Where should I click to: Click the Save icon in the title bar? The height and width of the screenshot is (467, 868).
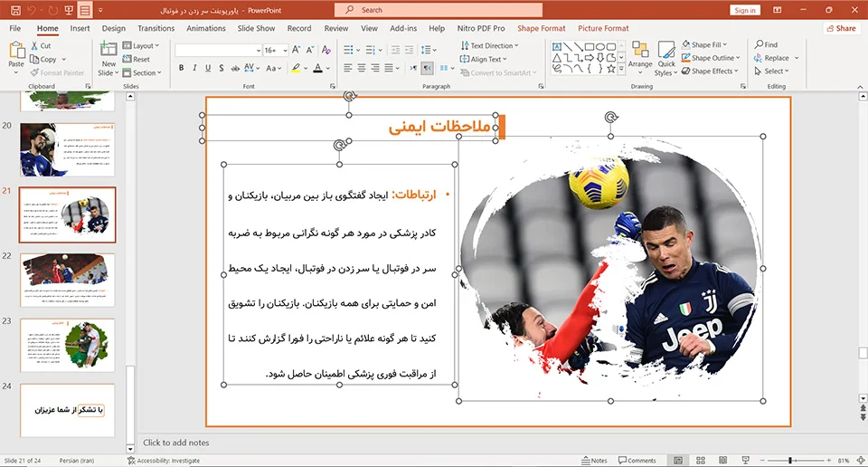(x=15, y=10)
